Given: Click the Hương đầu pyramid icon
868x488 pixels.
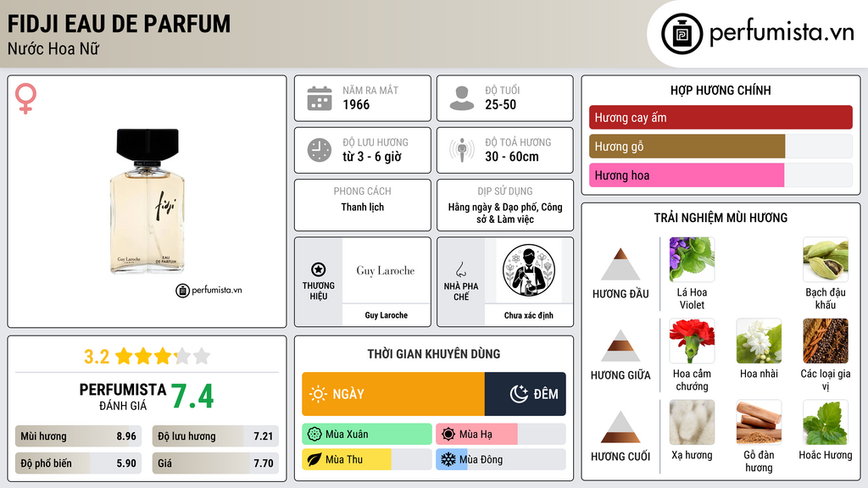Looking at the screenshot, I should 620,264.
